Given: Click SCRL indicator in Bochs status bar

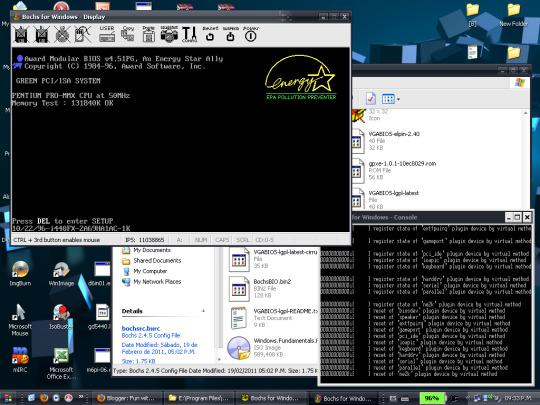Looking at the screenshot, I should (x=243, y=240).
